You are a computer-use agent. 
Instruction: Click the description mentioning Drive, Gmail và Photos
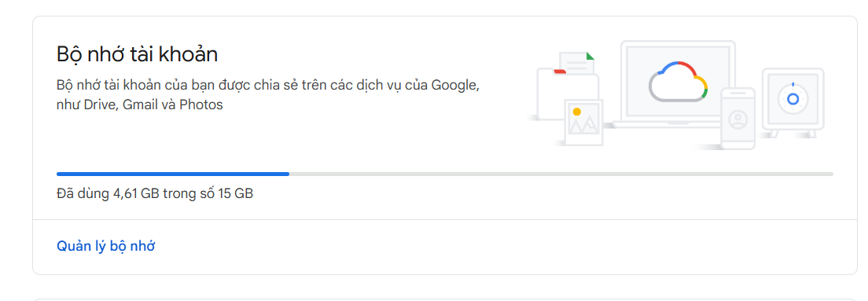(x=268, y=94)
